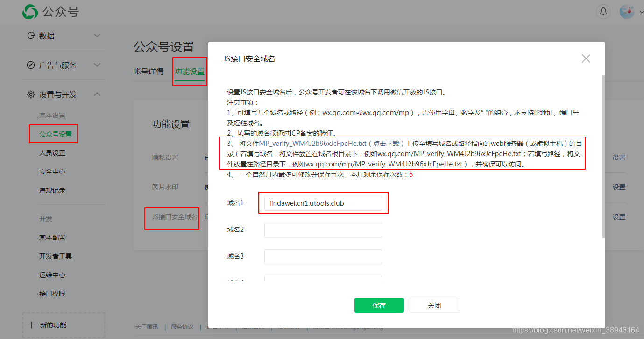Focus the 域名2 input field
The height and width of the screenshot is (339, 644).
point(323,230)
